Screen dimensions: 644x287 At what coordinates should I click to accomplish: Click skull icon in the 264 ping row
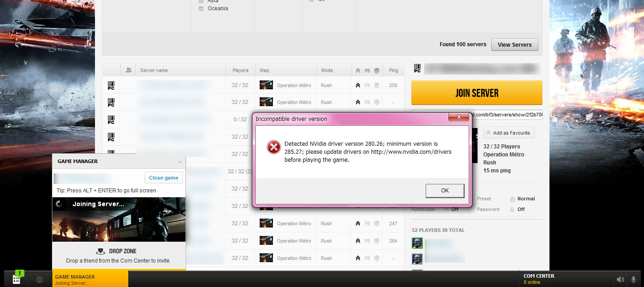(x=377, y=241)
